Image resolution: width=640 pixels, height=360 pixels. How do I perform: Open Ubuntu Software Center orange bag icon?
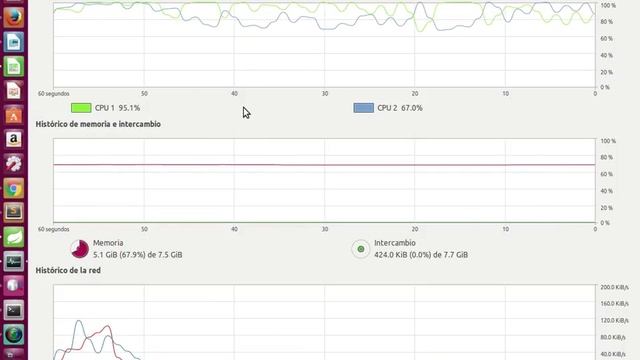(13, 115)
